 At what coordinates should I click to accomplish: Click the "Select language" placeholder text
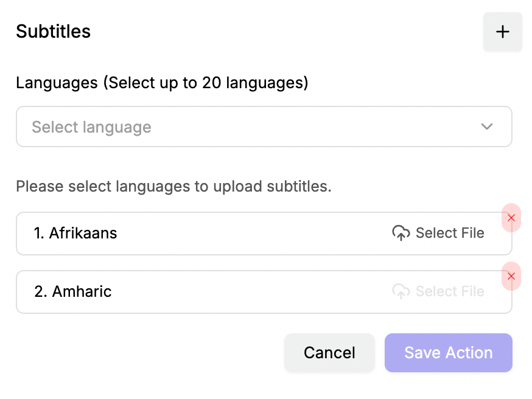(x=91, y=127)
